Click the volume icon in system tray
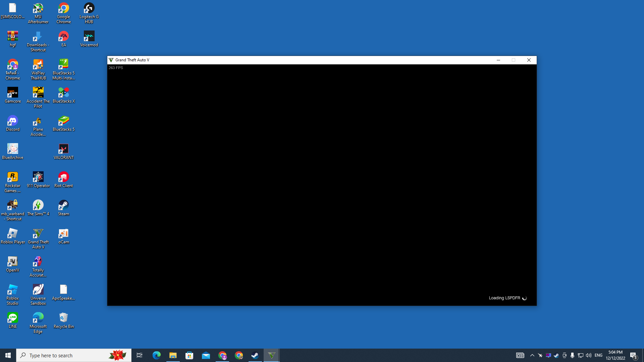 pyautogui.click(x=588, y=355)
